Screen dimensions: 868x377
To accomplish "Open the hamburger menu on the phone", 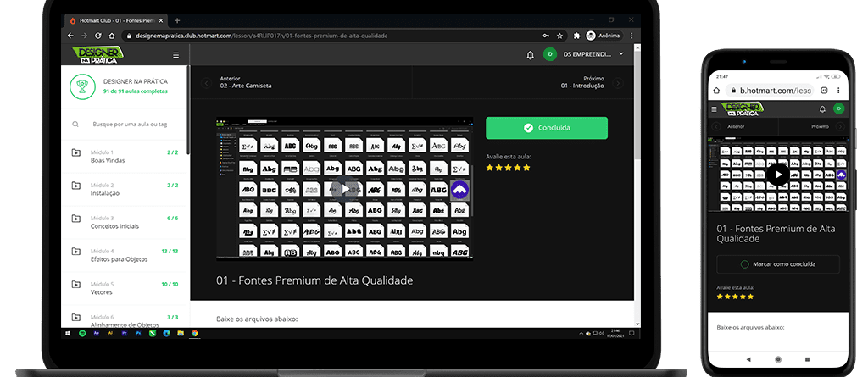I will click(x=714, y=109).
